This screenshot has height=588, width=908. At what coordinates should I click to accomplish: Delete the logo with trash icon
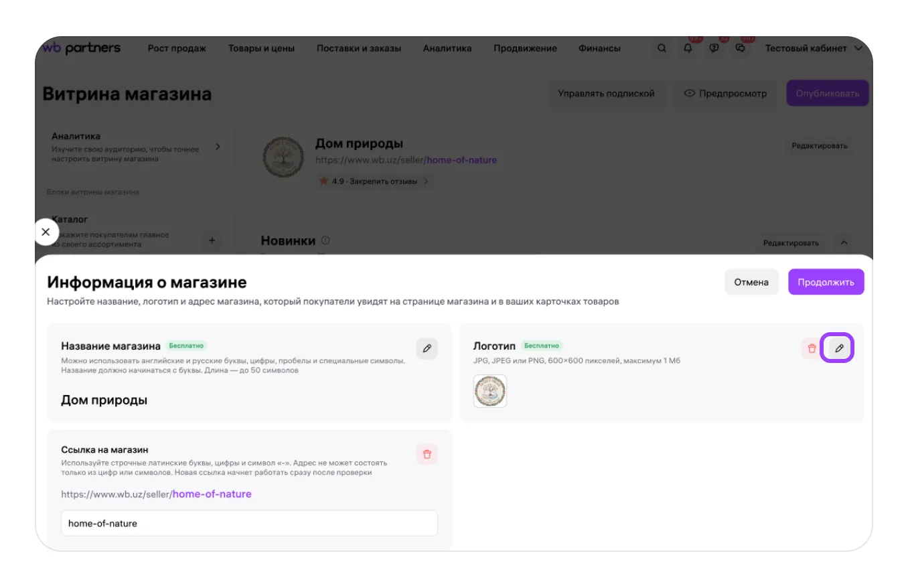tap(812, 349)
